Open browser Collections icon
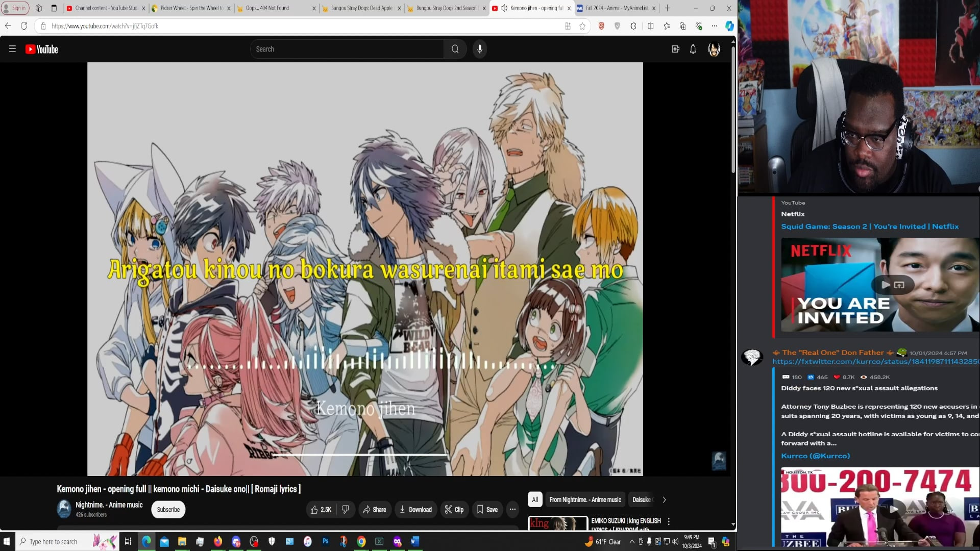The width and height of the screenshot is (980, 551). point(683,26)
